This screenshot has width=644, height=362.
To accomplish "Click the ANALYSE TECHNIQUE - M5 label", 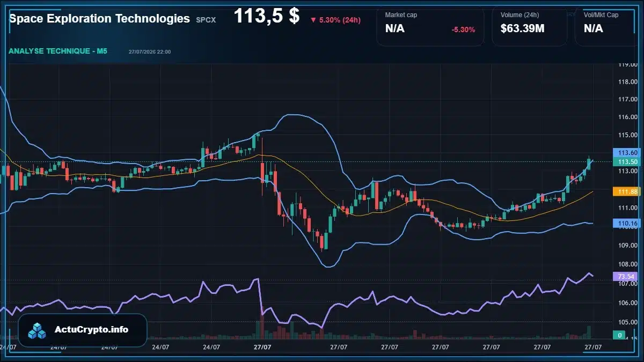I will click(x=58, y=51).
